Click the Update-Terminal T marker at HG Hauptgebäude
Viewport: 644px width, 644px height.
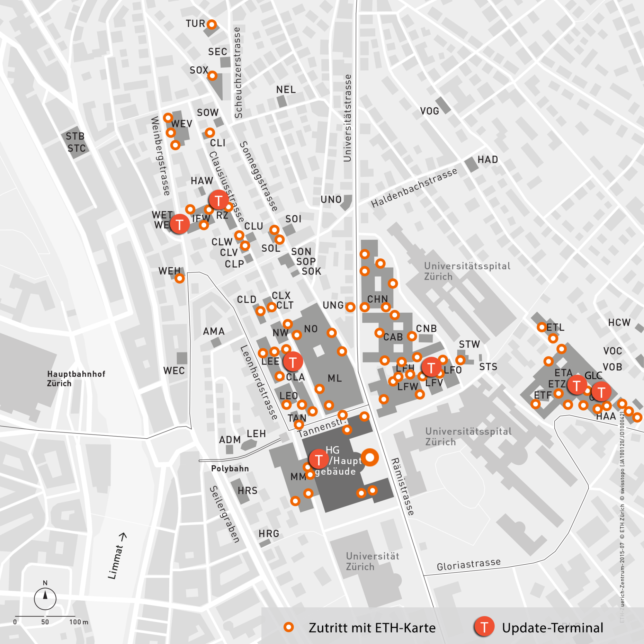coord(319,459)
